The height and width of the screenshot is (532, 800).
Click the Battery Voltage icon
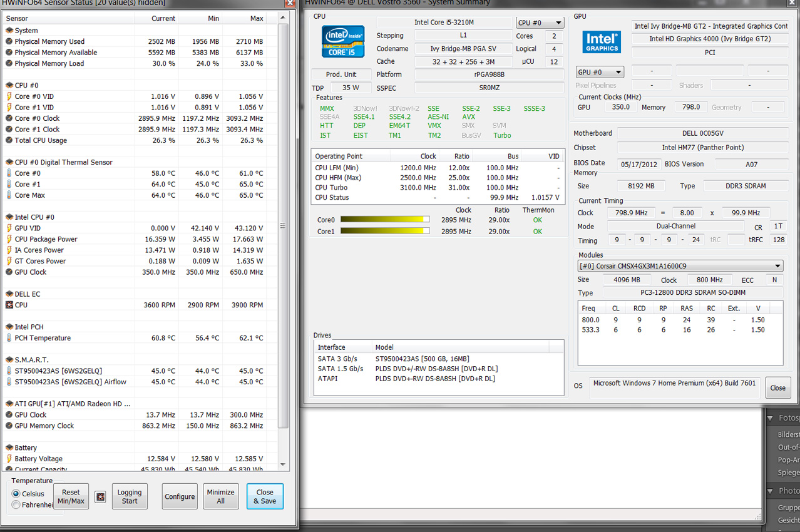9,459
